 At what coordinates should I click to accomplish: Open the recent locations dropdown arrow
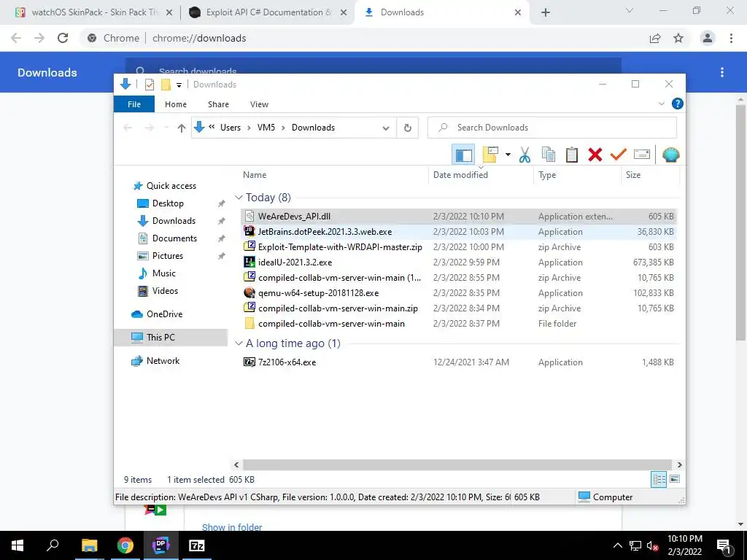tap(166, 128)
